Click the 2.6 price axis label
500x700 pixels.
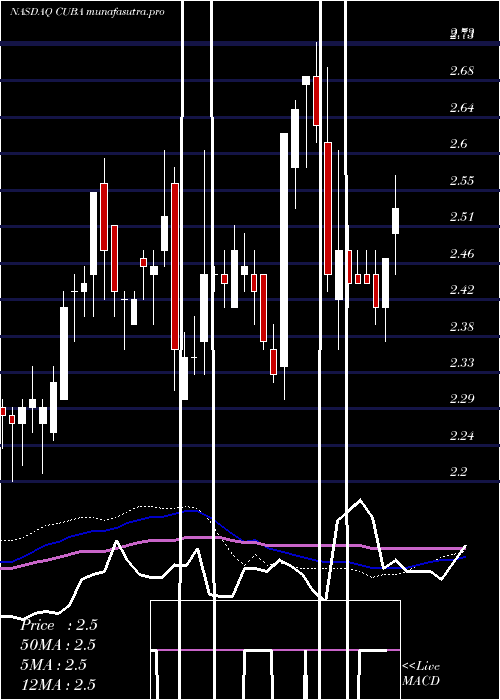459,144
